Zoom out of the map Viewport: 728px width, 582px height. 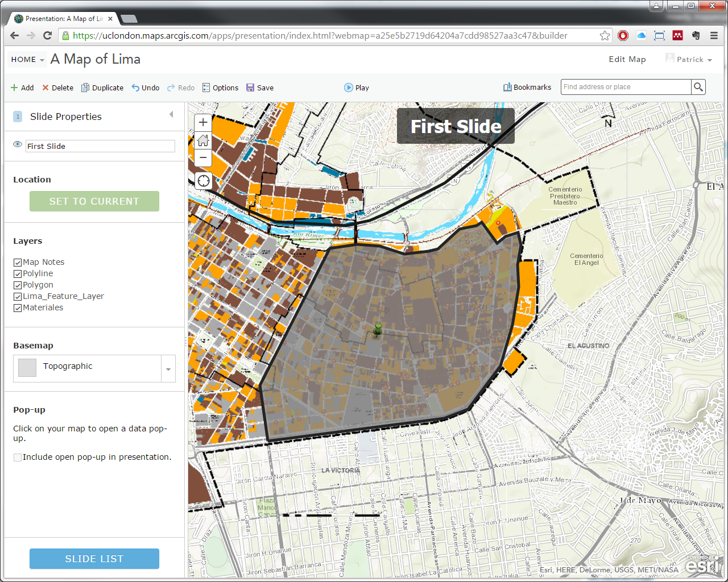[203, 157]
